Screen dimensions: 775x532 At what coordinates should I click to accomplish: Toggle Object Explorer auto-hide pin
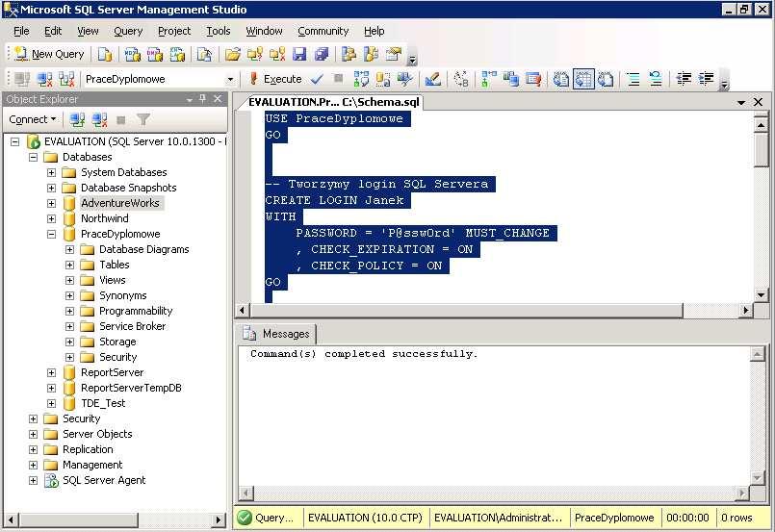coord(202,99)
